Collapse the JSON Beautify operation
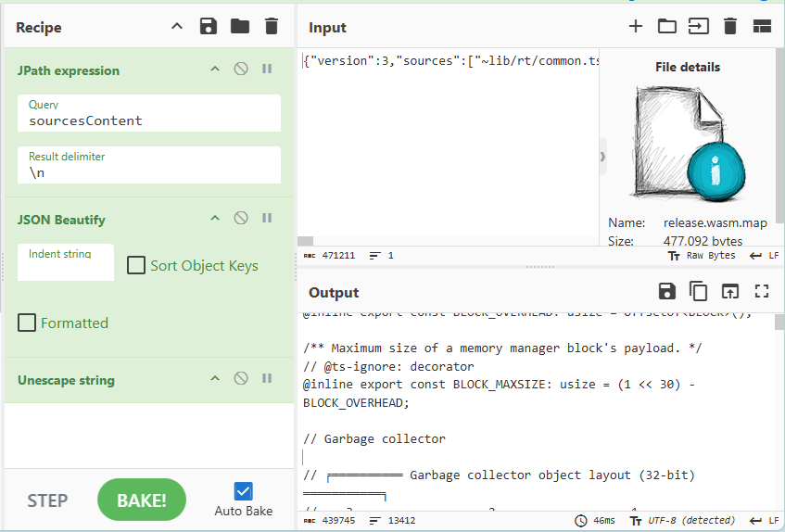Screen dimensions: 785x532 click(215, 219)
